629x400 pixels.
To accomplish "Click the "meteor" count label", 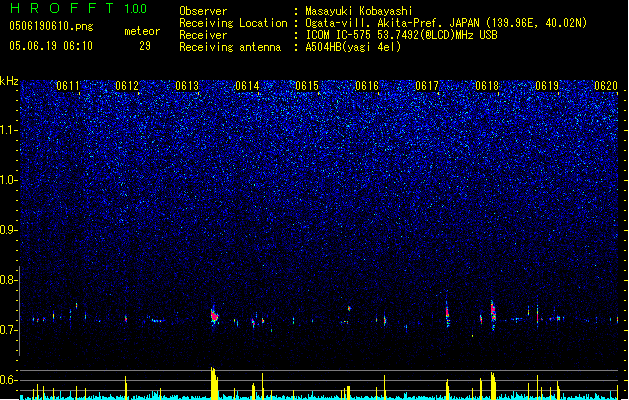I will (x=142, y=31).
